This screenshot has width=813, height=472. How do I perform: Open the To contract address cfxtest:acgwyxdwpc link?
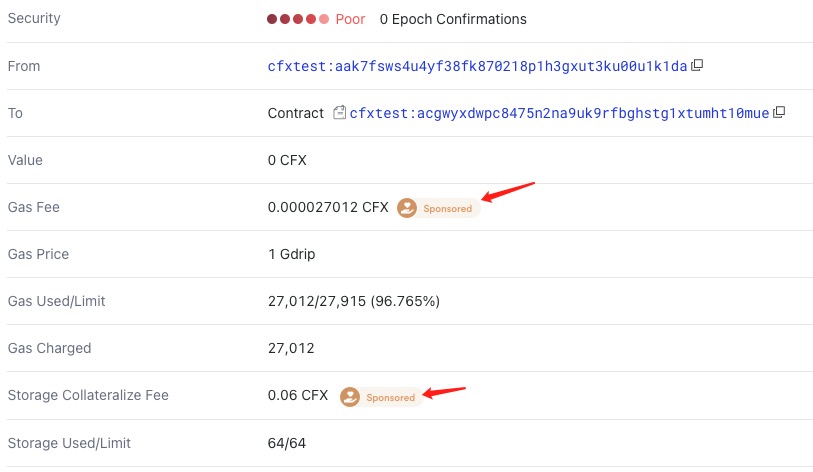[559, 113]
